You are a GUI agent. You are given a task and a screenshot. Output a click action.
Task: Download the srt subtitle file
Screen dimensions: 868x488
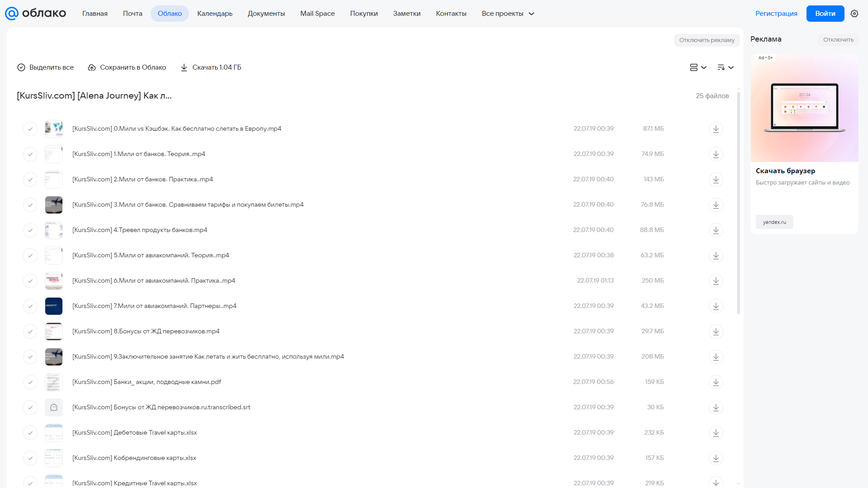point(716,407)
